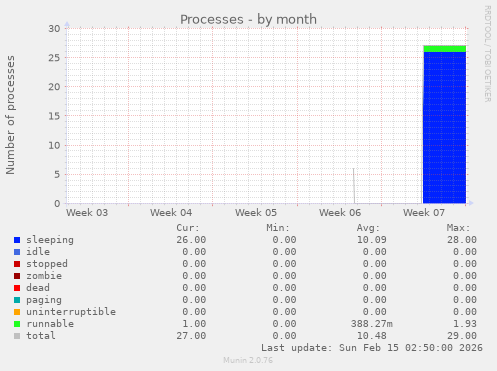This screenshot has width=497, height=371.
Task: Click the sleeping blue legend swatch
Action: tap(17, 240)
